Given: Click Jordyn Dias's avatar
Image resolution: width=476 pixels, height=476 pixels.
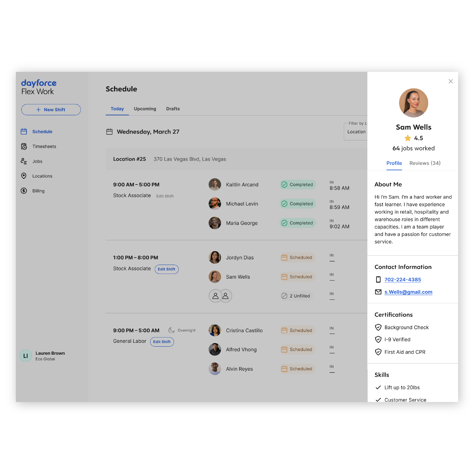Looking at the screenshot, I should (215, 257).
